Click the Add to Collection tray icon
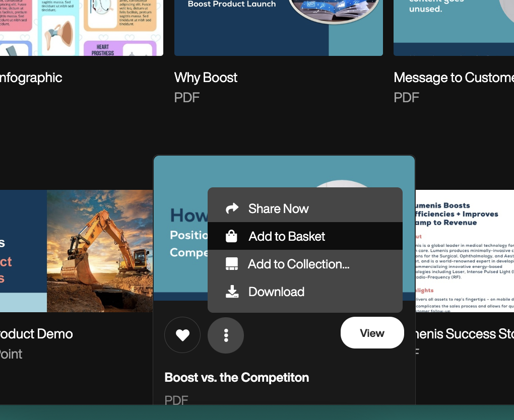The width and height of the screenshot is (514, 420). 231,264
